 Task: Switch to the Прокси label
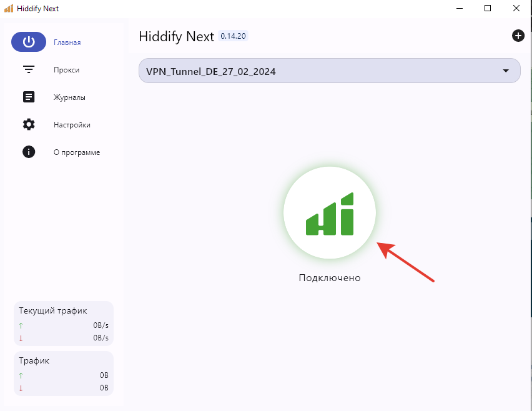tap(66, 70)
